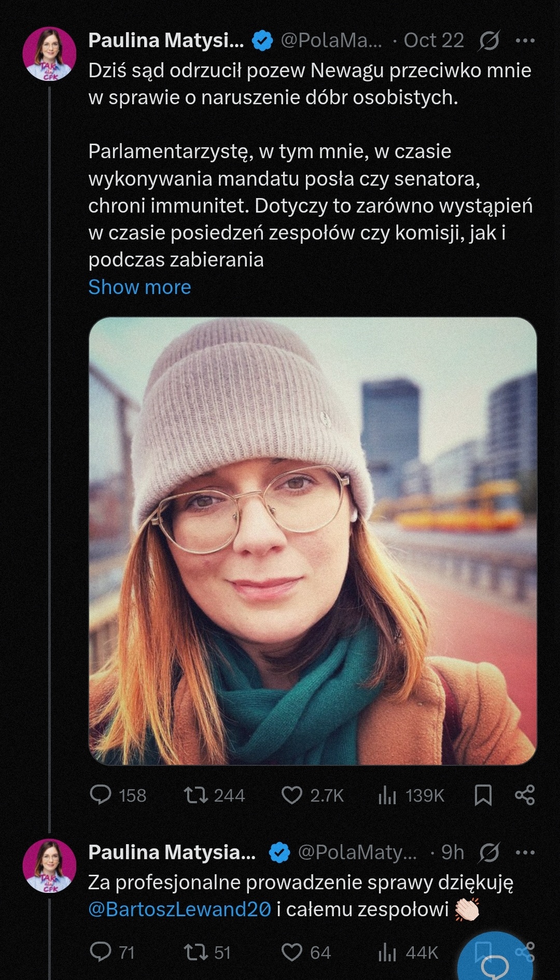Open reply on the first tweet (158)

(118, 795)
